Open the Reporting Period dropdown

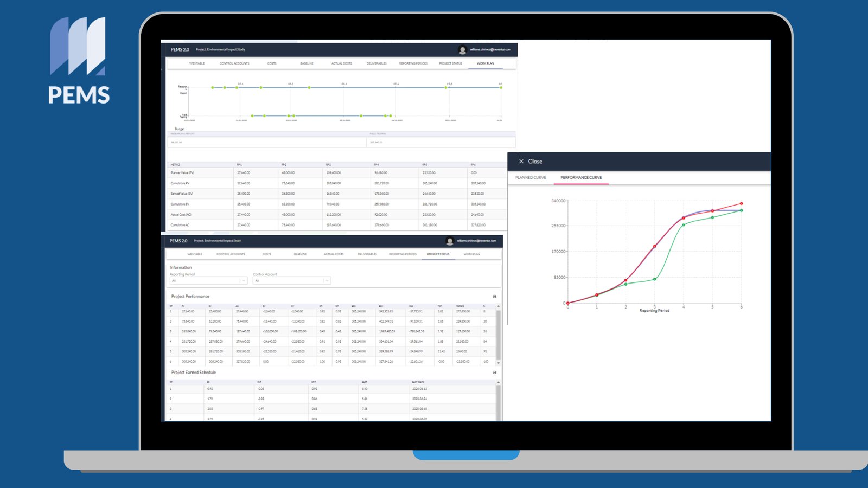click(208, 281)
